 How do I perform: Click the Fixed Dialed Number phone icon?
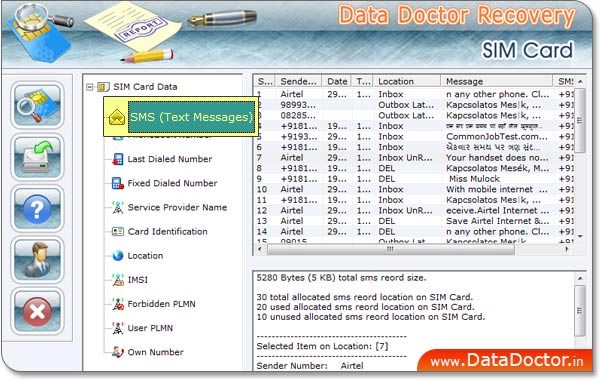click(118, 183)
